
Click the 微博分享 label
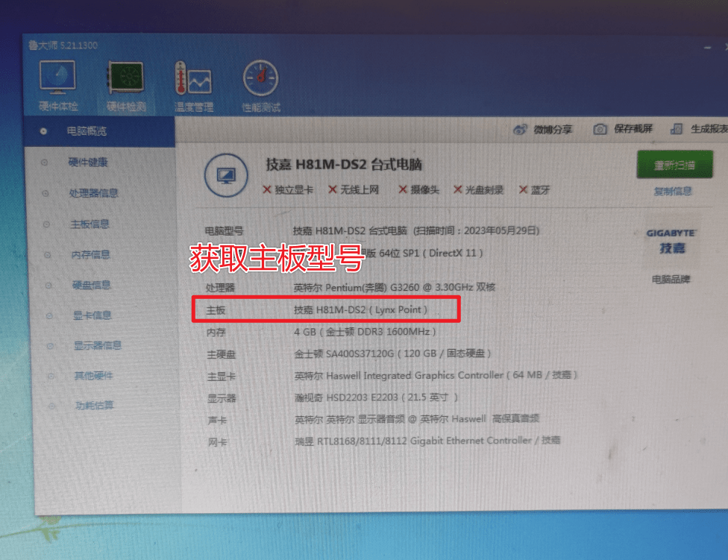point(553,130)
